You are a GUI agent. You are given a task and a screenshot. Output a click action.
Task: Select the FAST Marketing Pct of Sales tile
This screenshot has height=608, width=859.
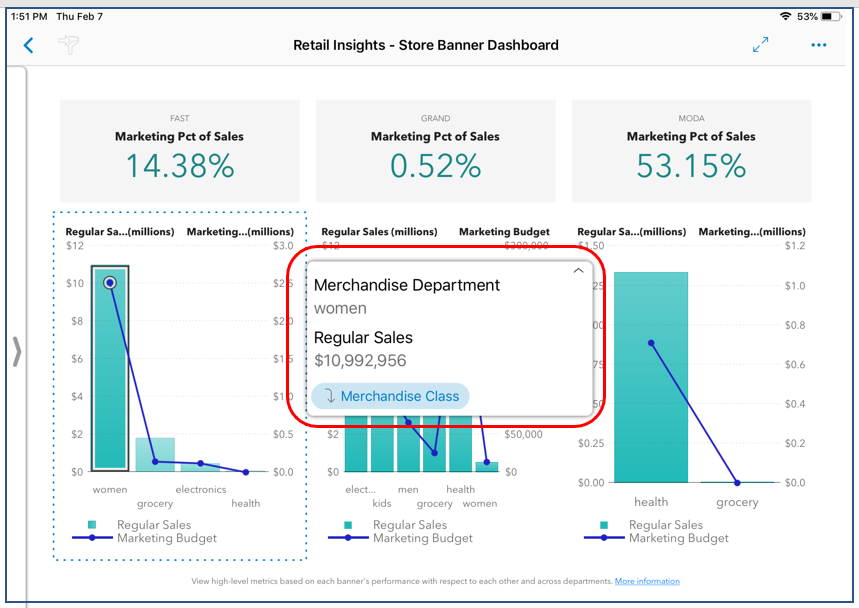[179, 151]
